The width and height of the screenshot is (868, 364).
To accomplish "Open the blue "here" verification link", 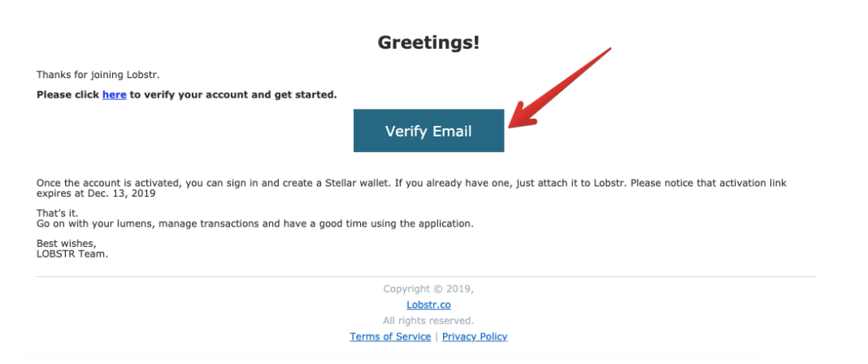I will pyautogui.click(x=114, y=95).
